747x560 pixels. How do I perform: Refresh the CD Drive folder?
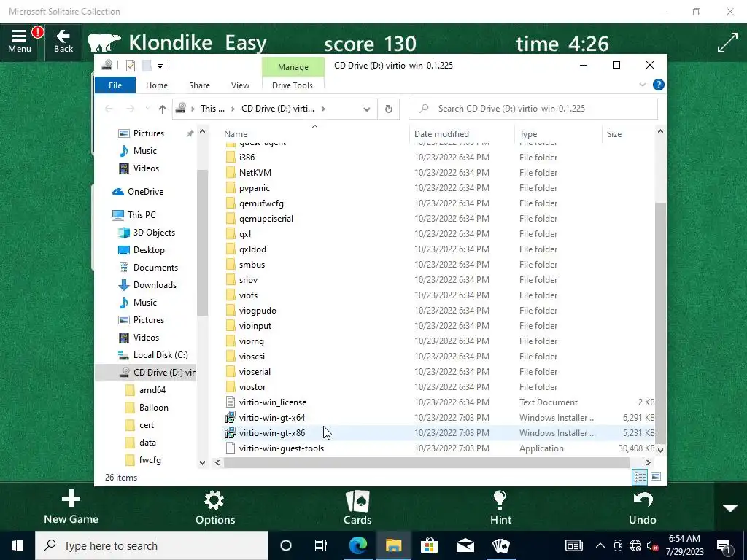[388, 109]
